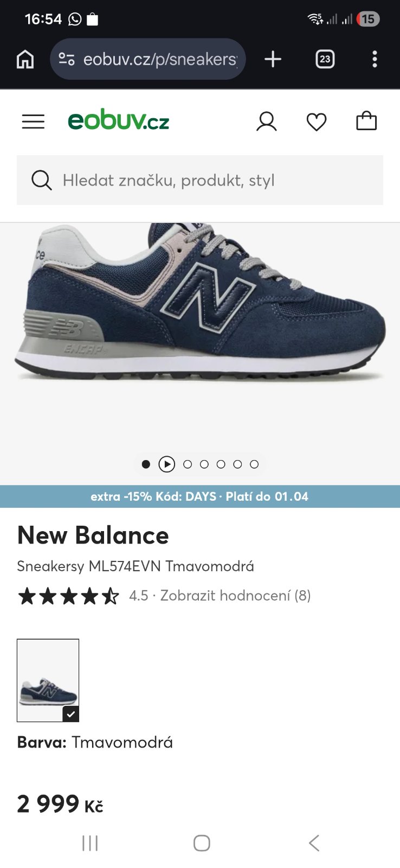Viewport: 400px width, 868px height.
Task: Tap the extra -15% DAYS promo banner
Action: [200, 496]
